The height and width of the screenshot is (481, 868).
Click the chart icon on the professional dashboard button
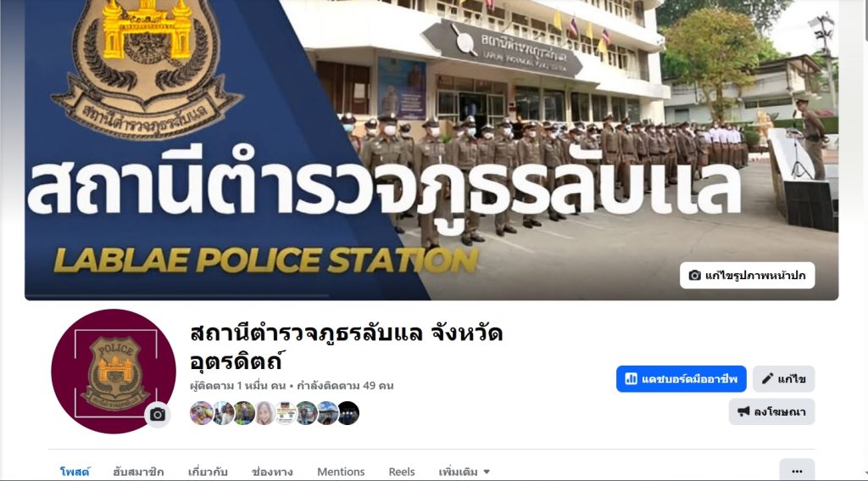(631, 379)
